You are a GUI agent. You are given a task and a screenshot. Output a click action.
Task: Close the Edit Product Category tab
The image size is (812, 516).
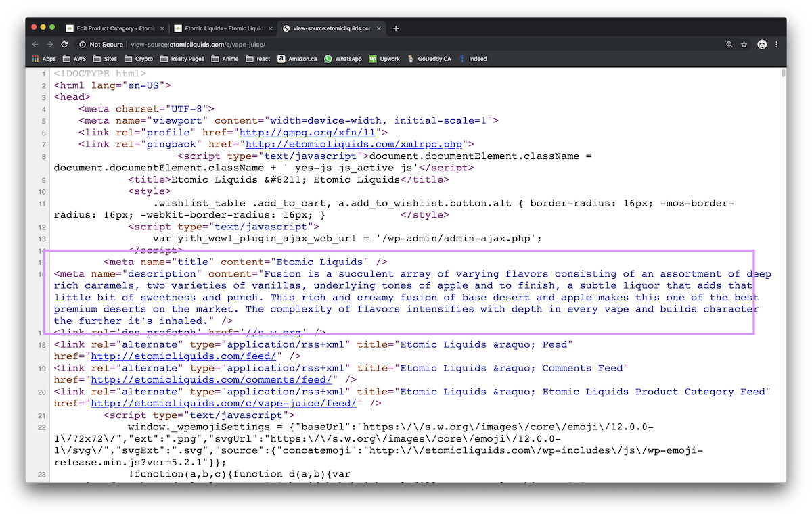pos(162,28)
